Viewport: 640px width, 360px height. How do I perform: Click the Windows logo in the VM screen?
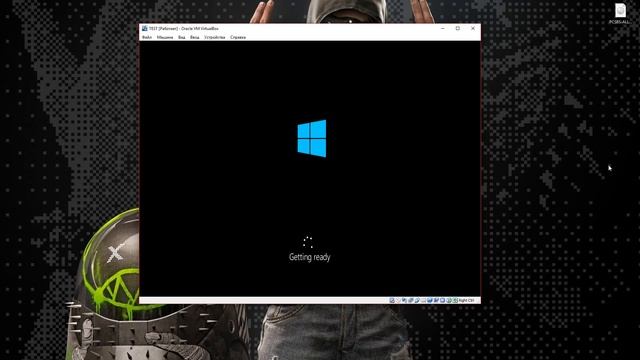pyautogui.click(x=312, y=138)
